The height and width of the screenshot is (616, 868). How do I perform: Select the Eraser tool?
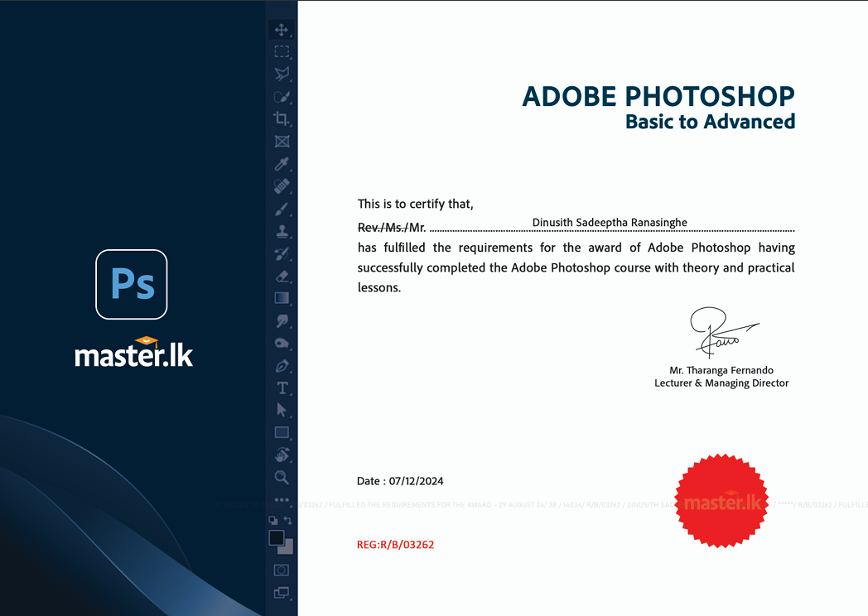[x=282, y=276]
